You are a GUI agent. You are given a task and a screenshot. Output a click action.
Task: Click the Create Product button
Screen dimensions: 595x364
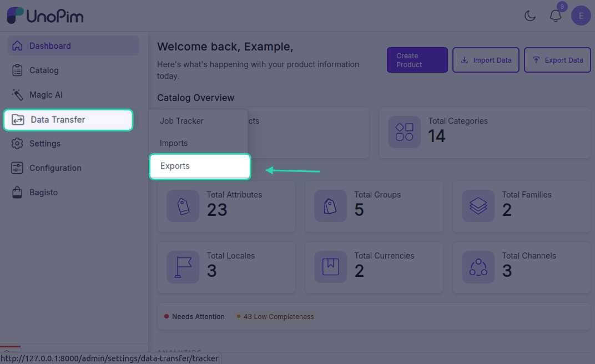(417, 60)
